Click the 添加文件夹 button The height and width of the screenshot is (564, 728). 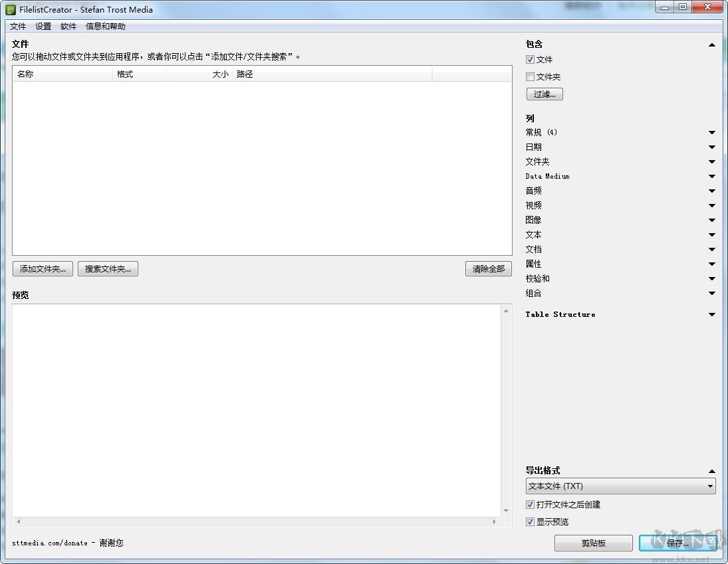tap(42, 268)
